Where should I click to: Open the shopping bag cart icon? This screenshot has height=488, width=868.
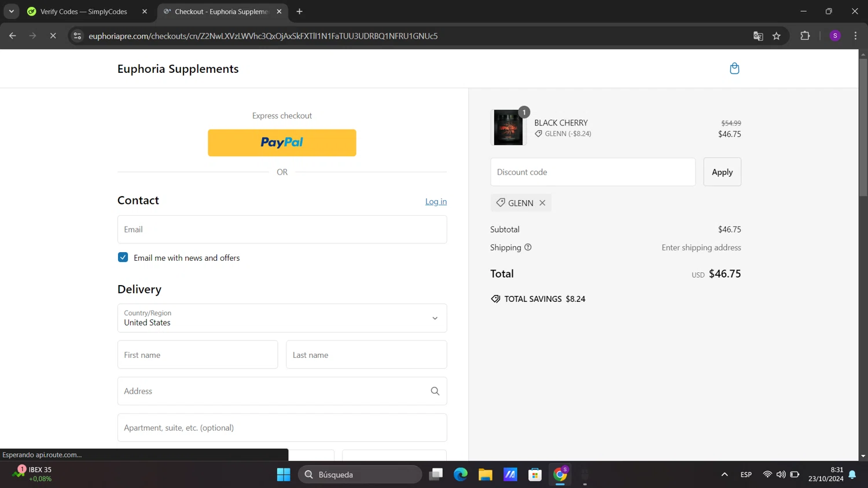[734, 69]
